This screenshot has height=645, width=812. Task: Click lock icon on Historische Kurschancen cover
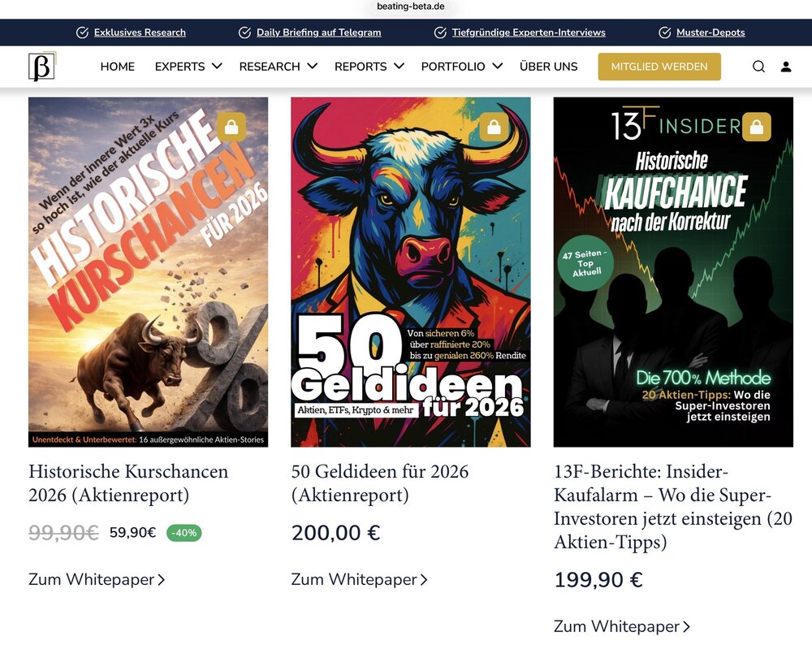(x=231, y=127)
